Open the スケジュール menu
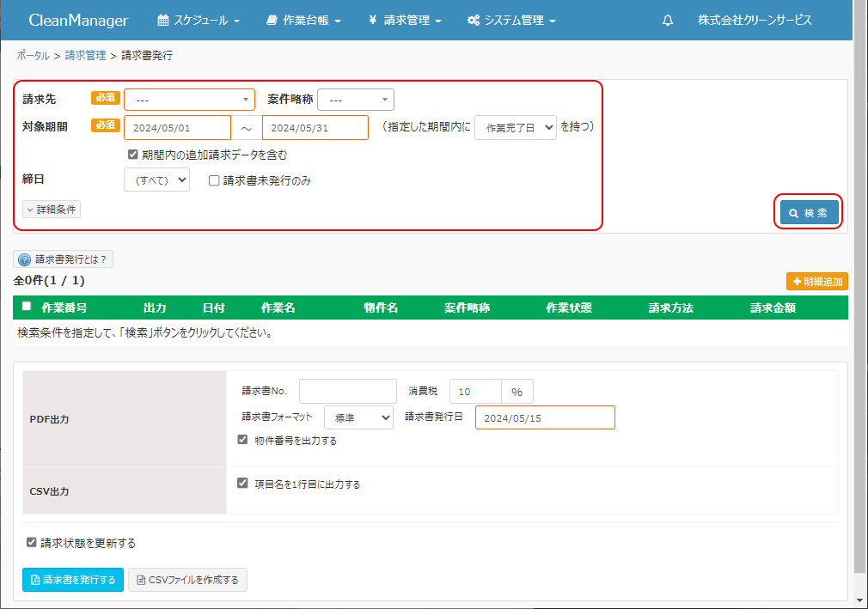The width and height of the screenshot is (868, 609). point(199,21)
